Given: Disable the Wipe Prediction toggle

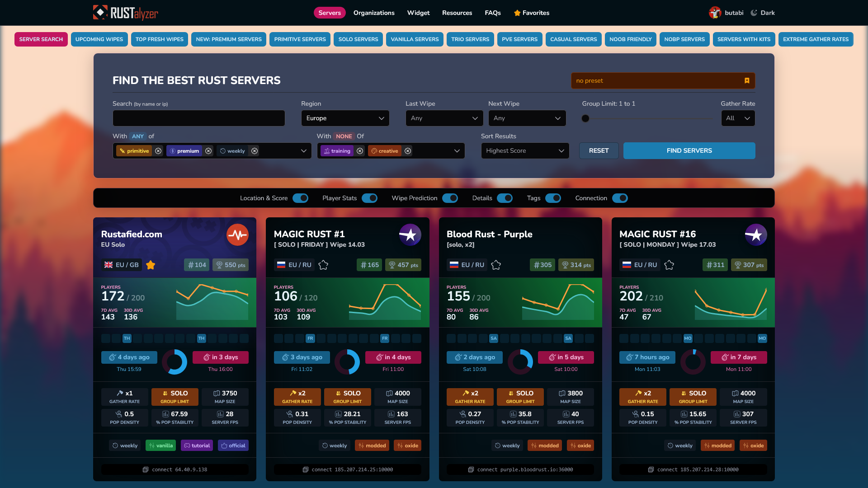Looking at the screenshot, I should coord(450,198).
